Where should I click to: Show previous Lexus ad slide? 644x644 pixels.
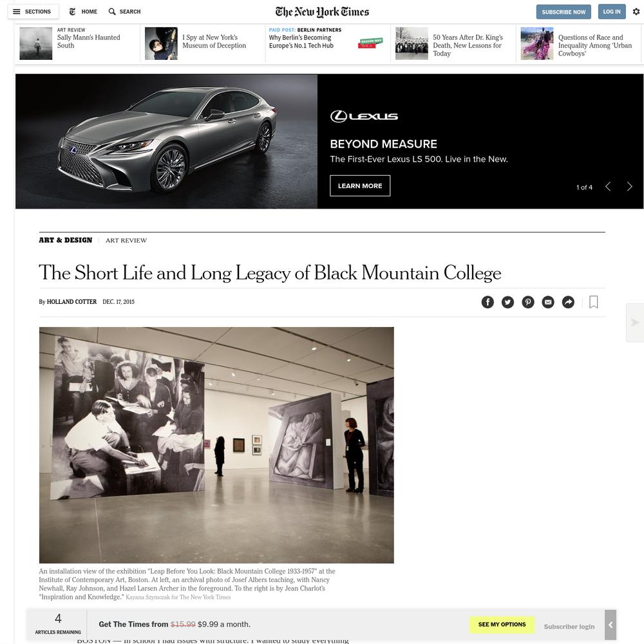point(608,187)
